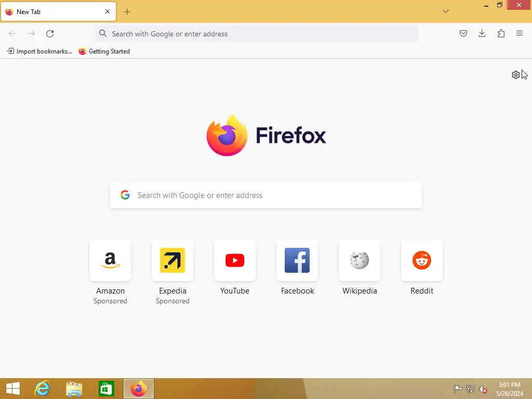Click the Amazon label text
The image size is (532, 399).
coord(110,291)
